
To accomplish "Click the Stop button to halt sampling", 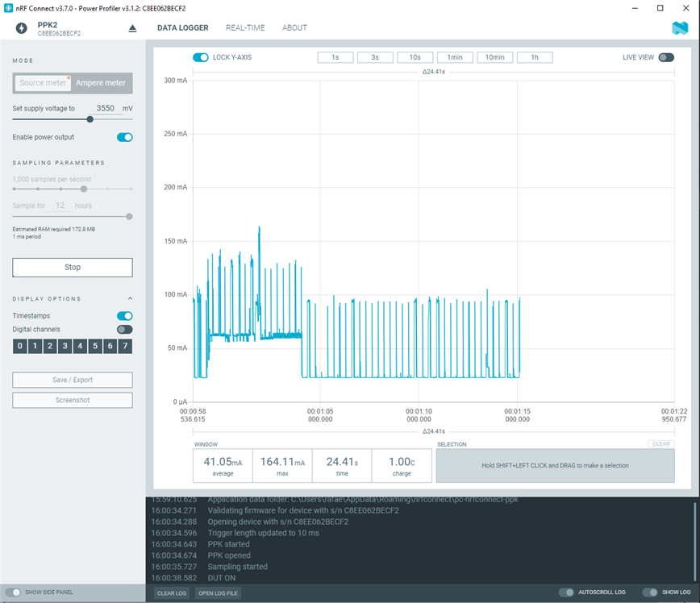I will pyautogui.click(x=72, y=267).
